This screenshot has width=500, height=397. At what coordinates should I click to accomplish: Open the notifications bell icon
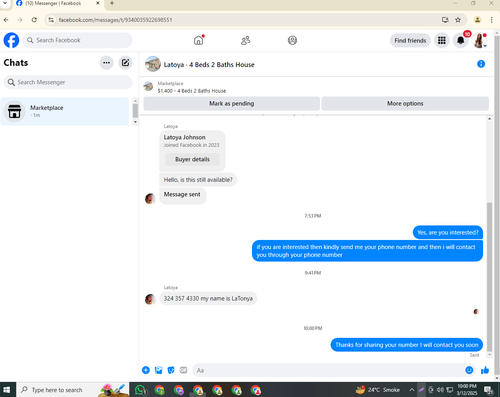click(461, 40)
